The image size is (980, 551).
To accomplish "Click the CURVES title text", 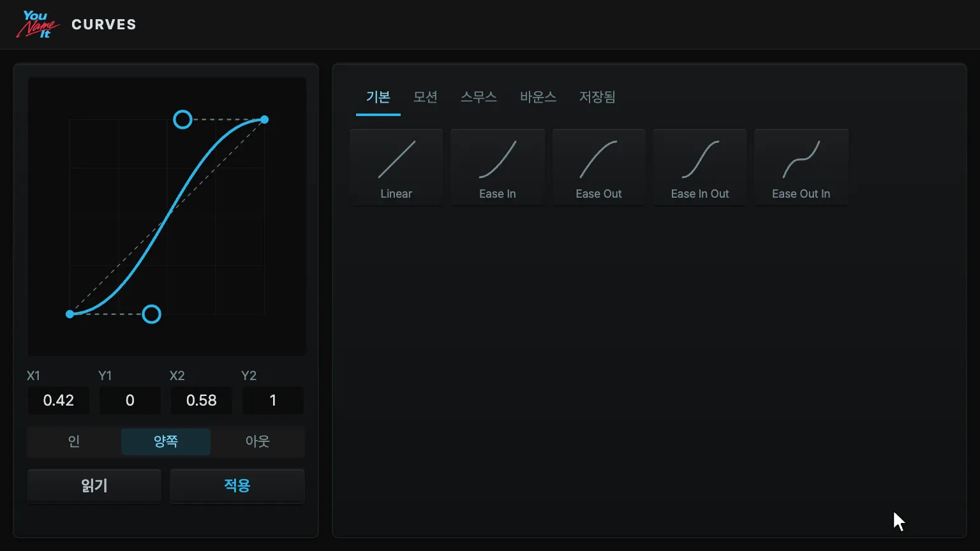I will tap(104, 24).
